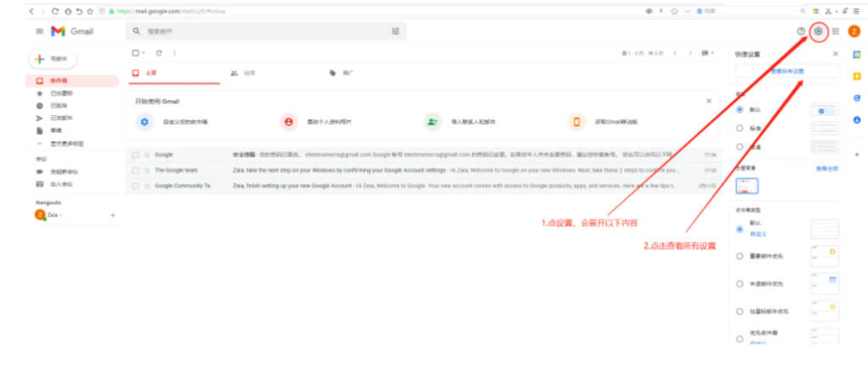Choose the 标准 density radio button
Image resolution: width=868 pixels, height=366 pixels.
[740, 128]
